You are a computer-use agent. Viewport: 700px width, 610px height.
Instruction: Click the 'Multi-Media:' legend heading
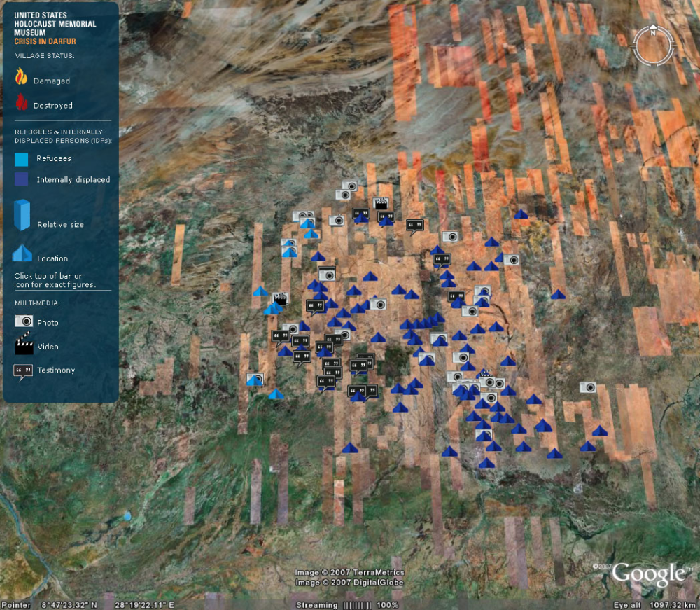(x=38, y=303)
